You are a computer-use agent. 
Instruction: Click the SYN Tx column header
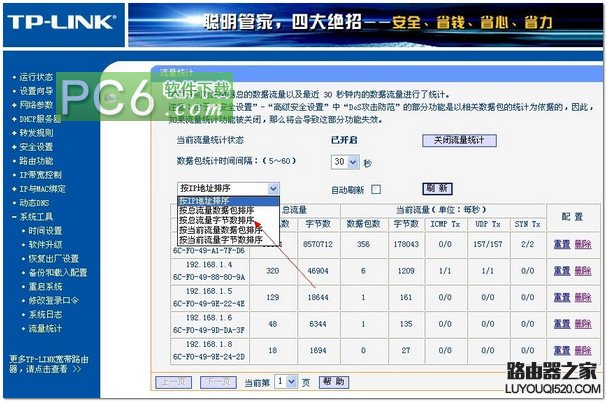pos(527,224)
